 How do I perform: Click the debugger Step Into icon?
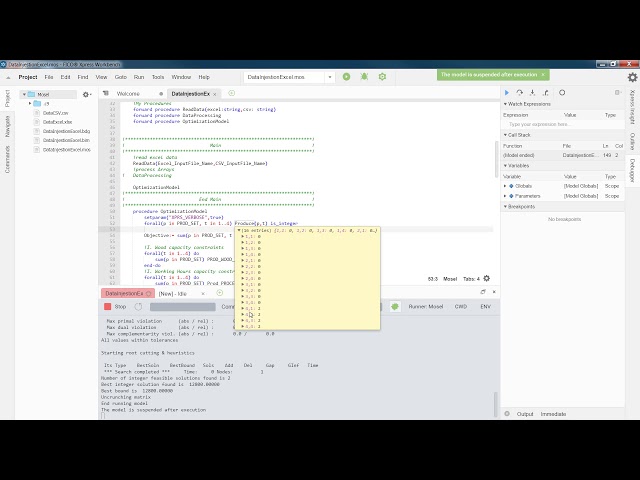pyautogui.click(x=532, y=93)
